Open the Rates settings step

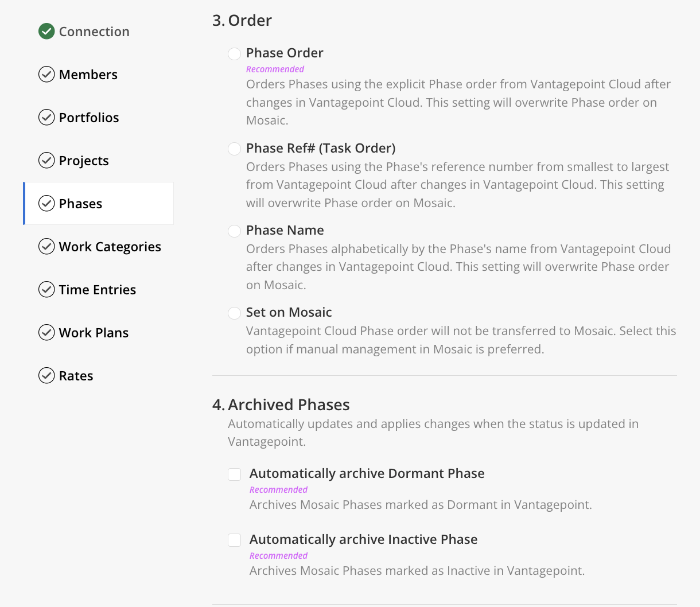click(76, 376)
